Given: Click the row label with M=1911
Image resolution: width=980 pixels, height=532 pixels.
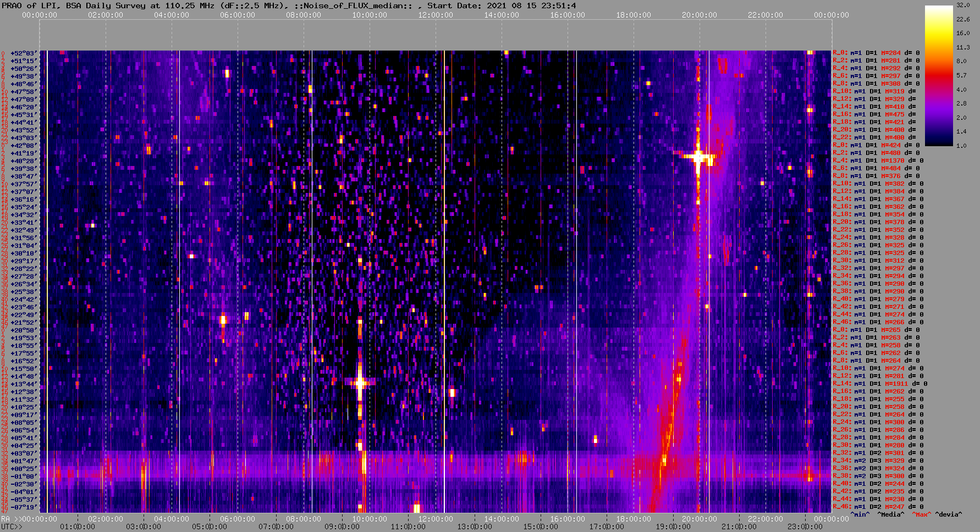Looking at the screenshot, I should pyautogui.click(x=880, y=384).
